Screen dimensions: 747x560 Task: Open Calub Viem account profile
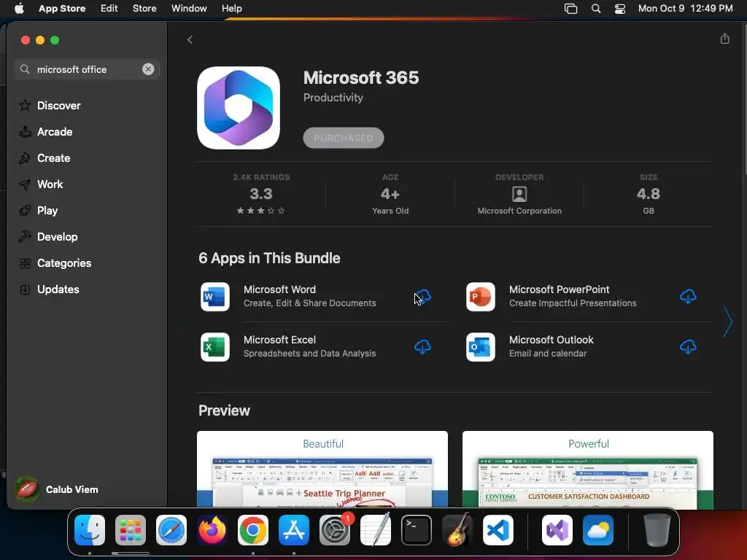56,489
